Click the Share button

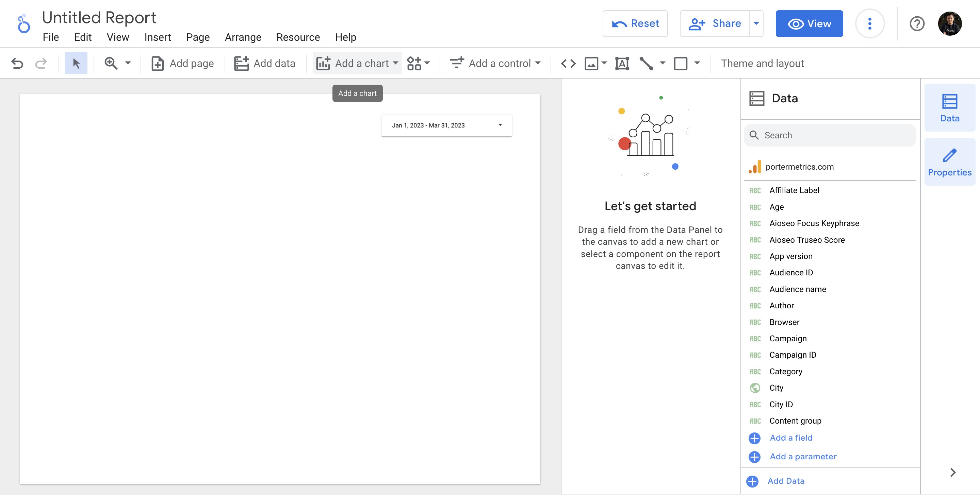coord(715,23)
